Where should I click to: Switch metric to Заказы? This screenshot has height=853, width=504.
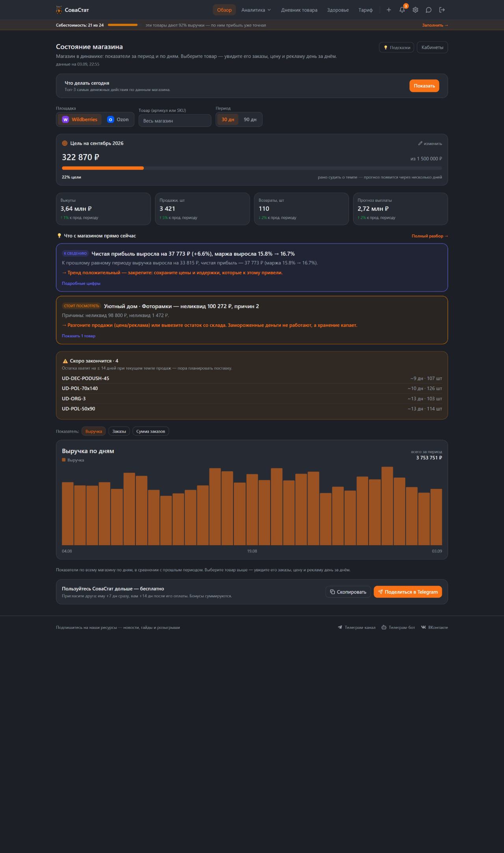click(x=119, y=431)
